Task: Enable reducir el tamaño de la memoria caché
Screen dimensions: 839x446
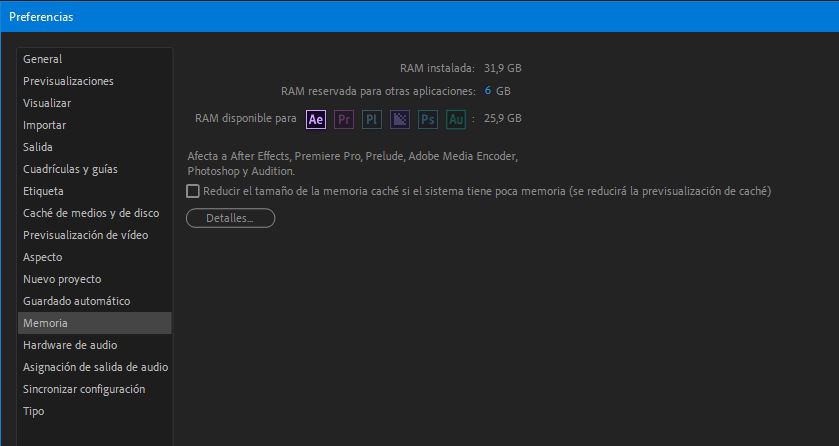Action: pos(193,191)
